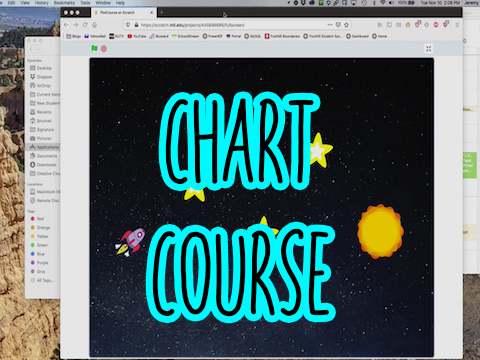Viewport: 480px width, 360px height.
Task: Open Applications folder in Finder sidebar
Action: [x=44, y=147]
